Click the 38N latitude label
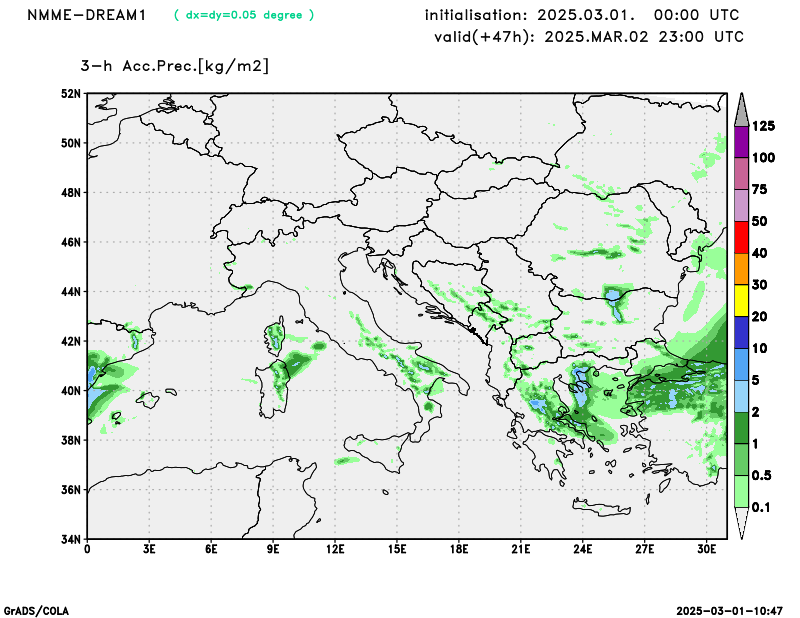This screenshot has width=800, height=618. tap(71, 440)
